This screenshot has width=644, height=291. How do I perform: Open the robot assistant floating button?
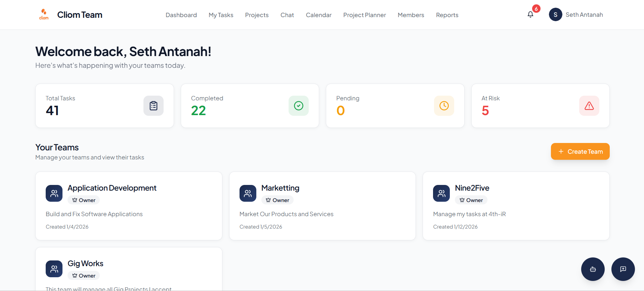pyautogui.click(x=593, y=269)
